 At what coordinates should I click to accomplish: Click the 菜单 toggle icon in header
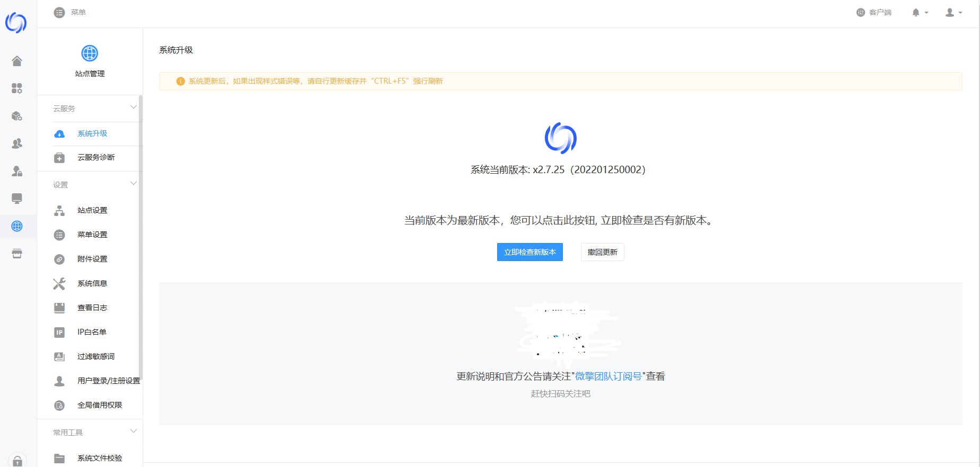(x=59, y=12)
